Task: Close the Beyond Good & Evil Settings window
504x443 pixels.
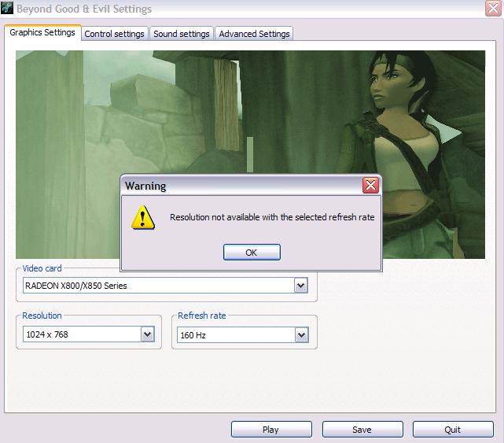Action: tap(493, 9)
